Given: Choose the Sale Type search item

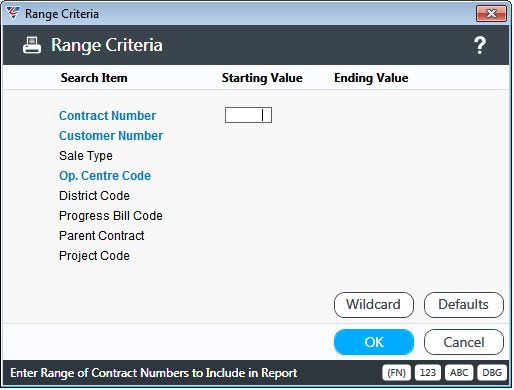Looking at the screenshot, I should 86,156.
